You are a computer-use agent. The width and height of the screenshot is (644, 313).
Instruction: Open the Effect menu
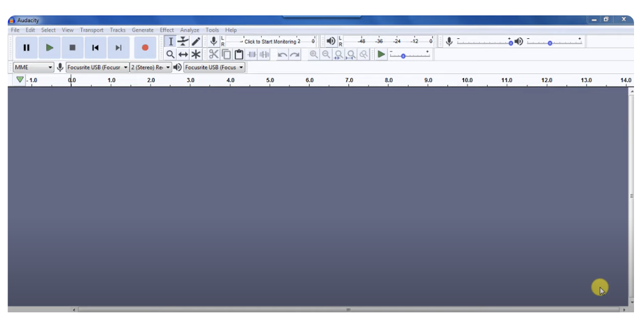(x=166, y=30)
